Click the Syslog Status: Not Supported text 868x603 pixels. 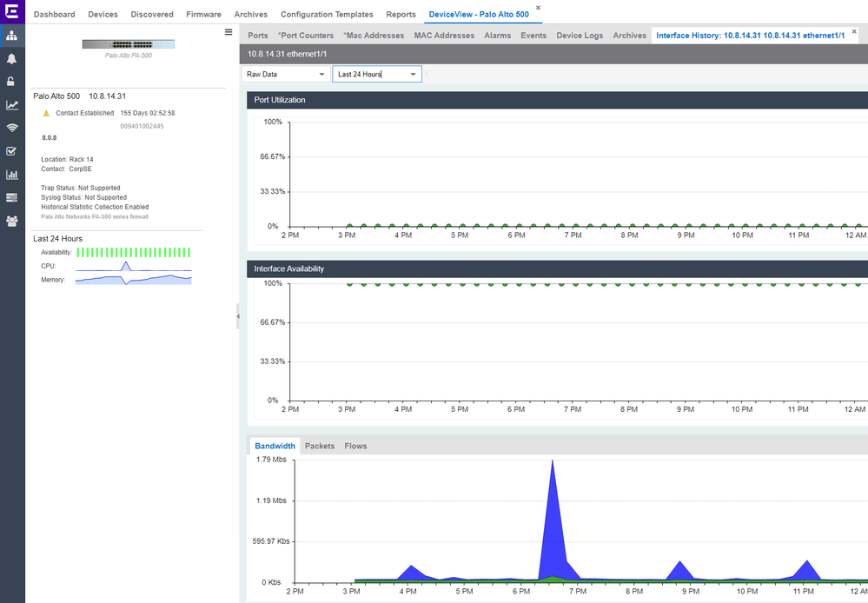(x=83, y=197)
